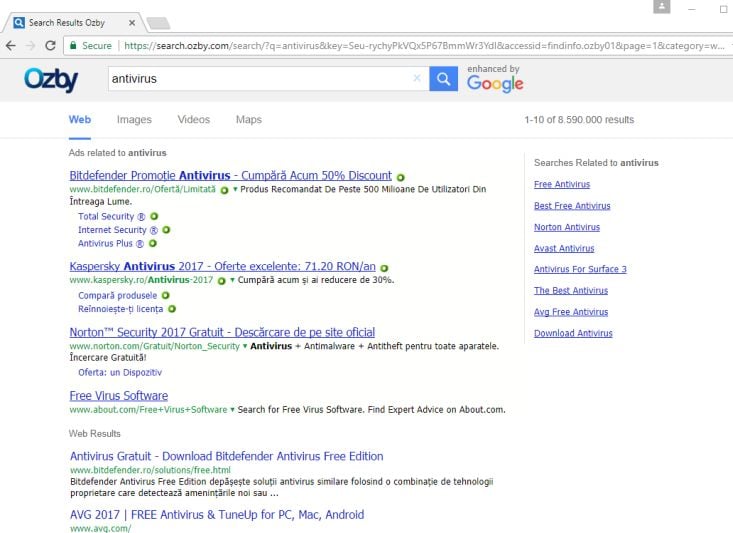Viewport: 733px width, 533px height.
Task: Click the blue magnifier search button
Action: pyautogui.click(x=443, y=79)
